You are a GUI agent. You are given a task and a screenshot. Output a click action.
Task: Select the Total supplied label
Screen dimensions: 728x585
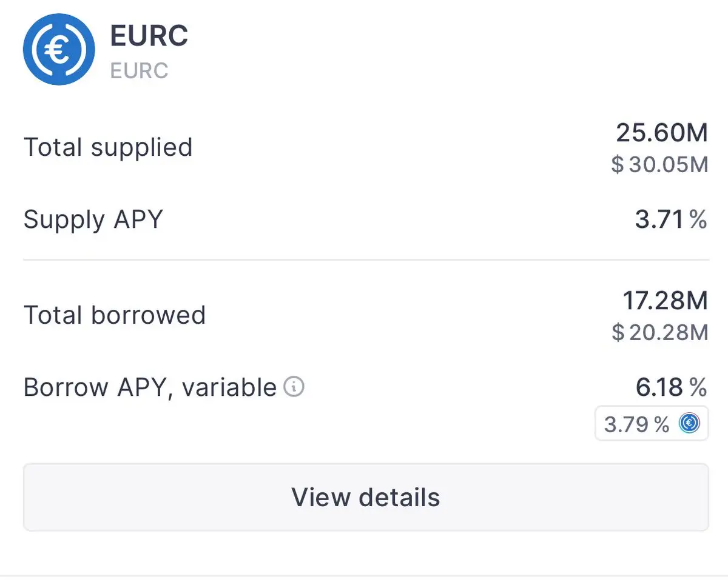[108, 147]
